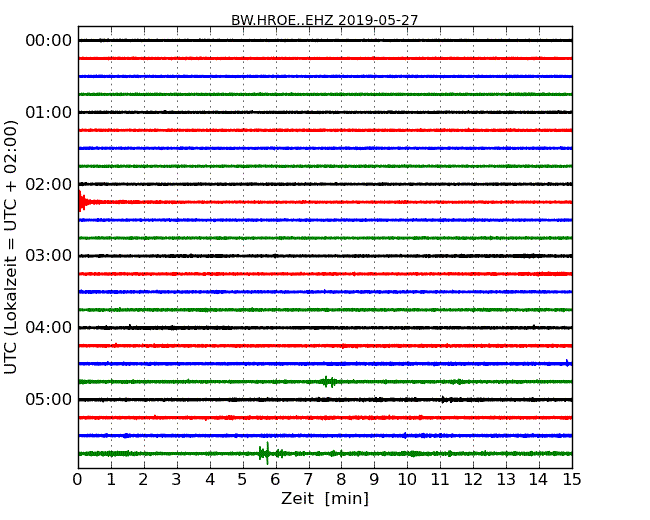
Task: Click the 02:00 time label
Action: (x=49, y=184)
